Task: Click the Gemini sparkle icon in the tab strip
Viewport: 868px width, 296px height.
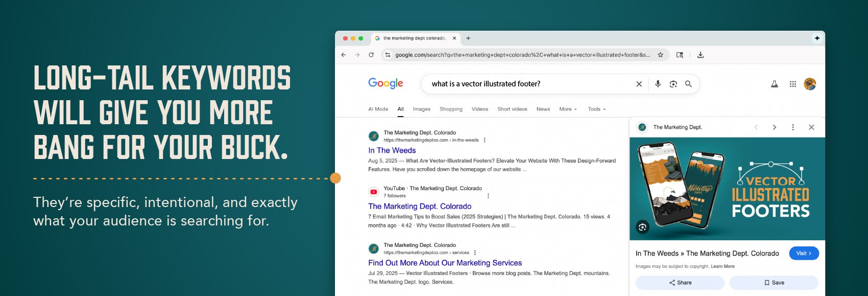Action: pyautogui.click(x=817, y=38)
